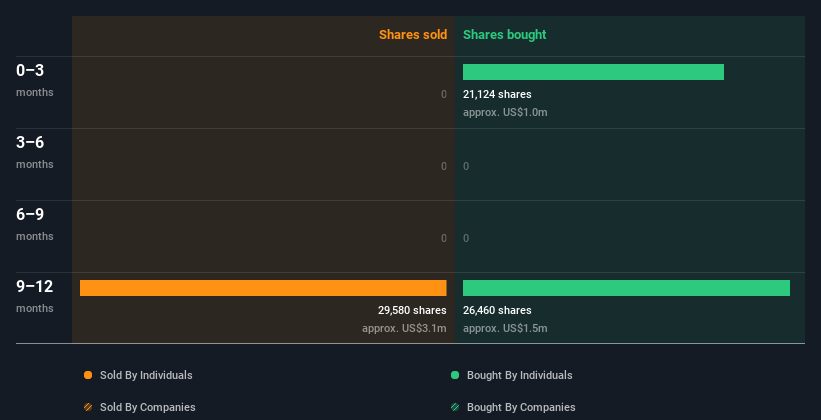Click the 3–6 months row label
The image size is (821, 420).
pyautogui.click(x=35, y=152)
